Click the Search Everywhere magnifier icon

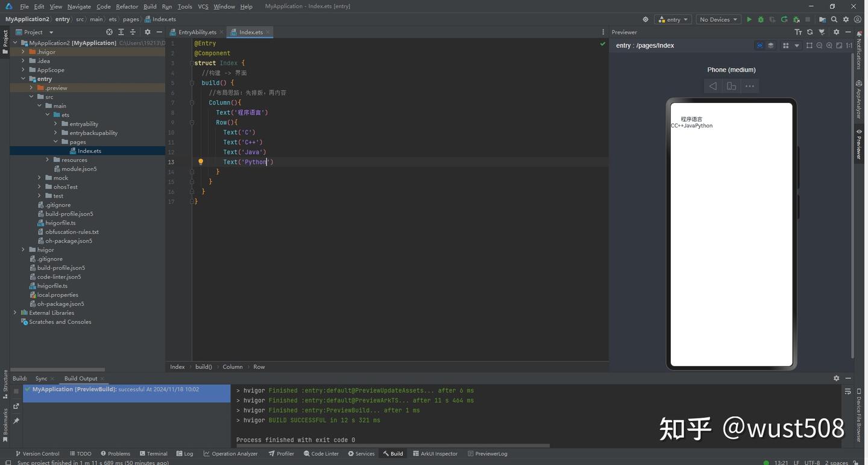(834, 19)
